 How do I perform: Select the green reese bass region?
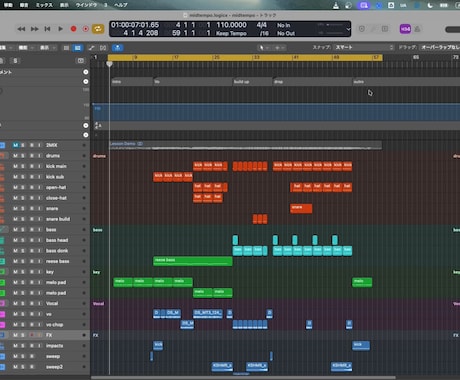tap(193, 261)
